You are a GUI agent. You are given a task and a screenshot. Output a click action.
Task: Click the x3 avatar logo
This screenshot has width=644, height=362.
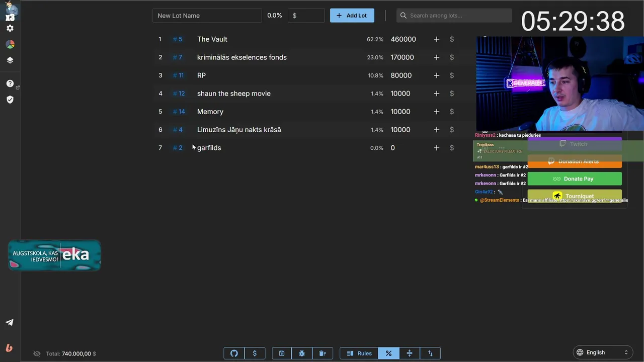pyautogui.click(x=10, y=11)
